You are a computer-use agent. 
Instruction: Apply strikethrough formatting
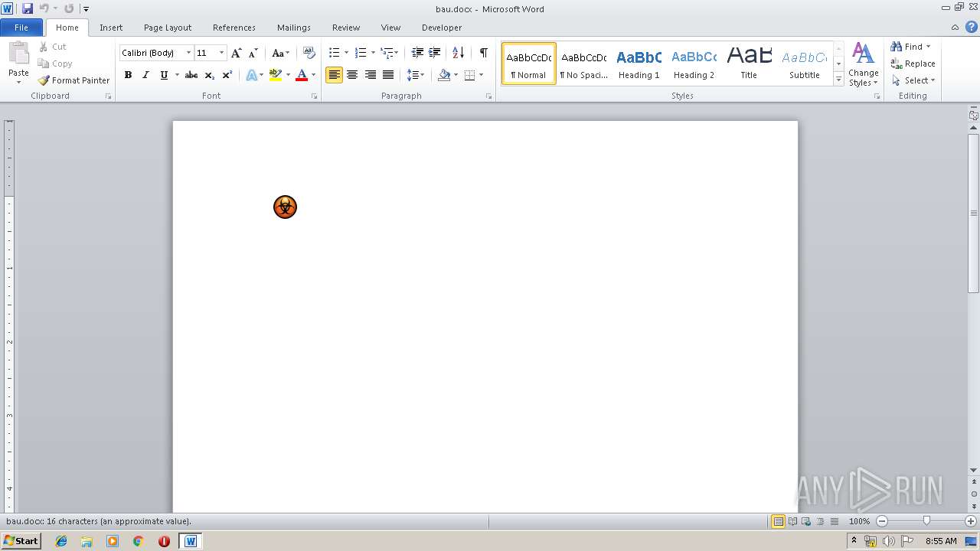click(191, 75)
